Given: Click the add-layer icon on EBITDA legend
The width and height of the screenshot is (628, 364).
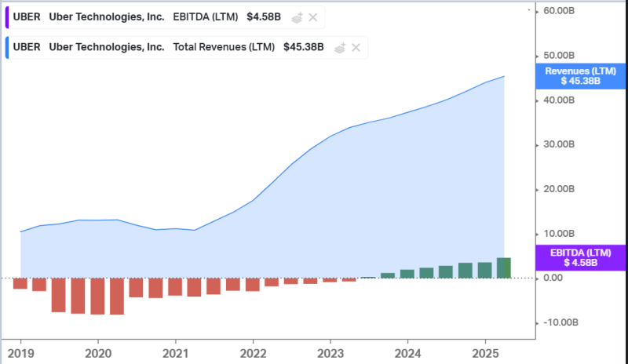Looking at the screenshot, I should [297, 17].
